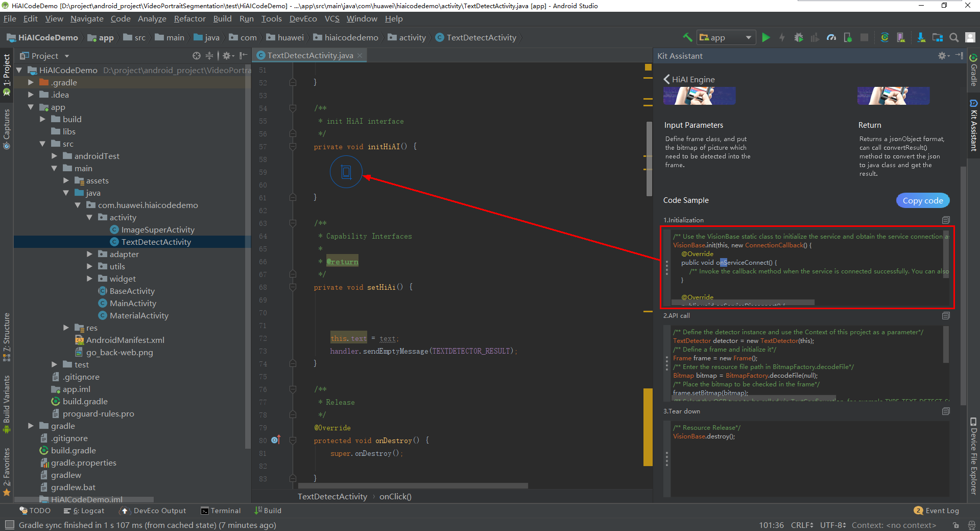This screenshot has height=531, width=980.
Task: Open the Logcat tab at the bottom
Action: point(84,511)
